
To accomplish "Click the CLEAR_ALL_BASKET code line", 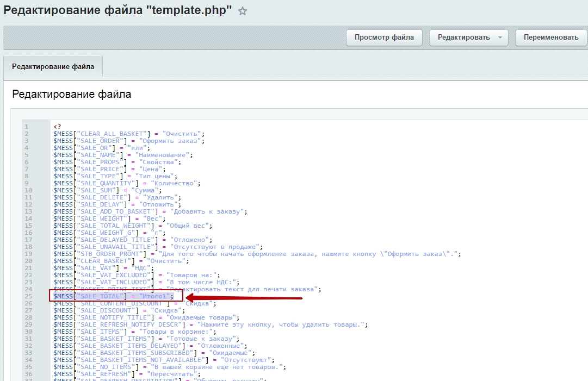I will 128,134.
